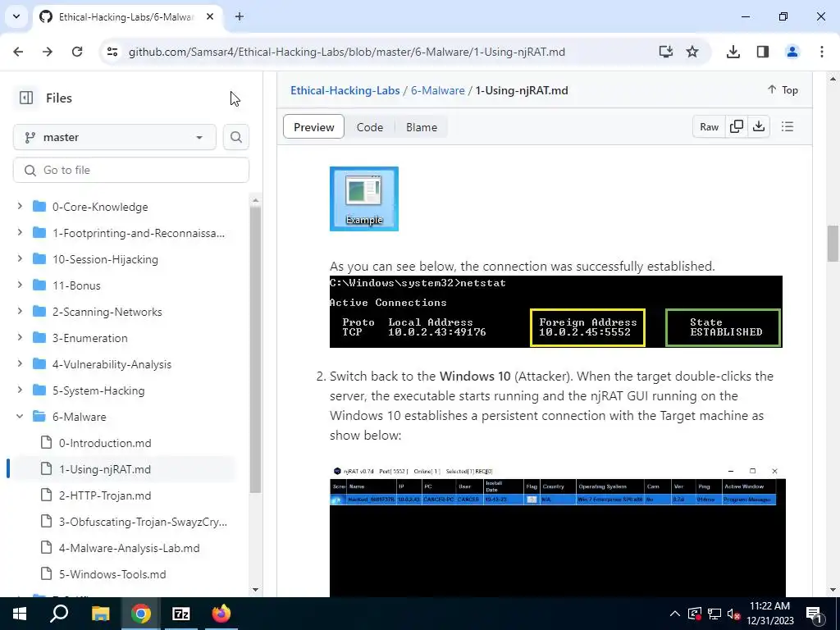The image size is (840, 630).
Task: Click the muted volume tray icon
Action: [734, 614]
